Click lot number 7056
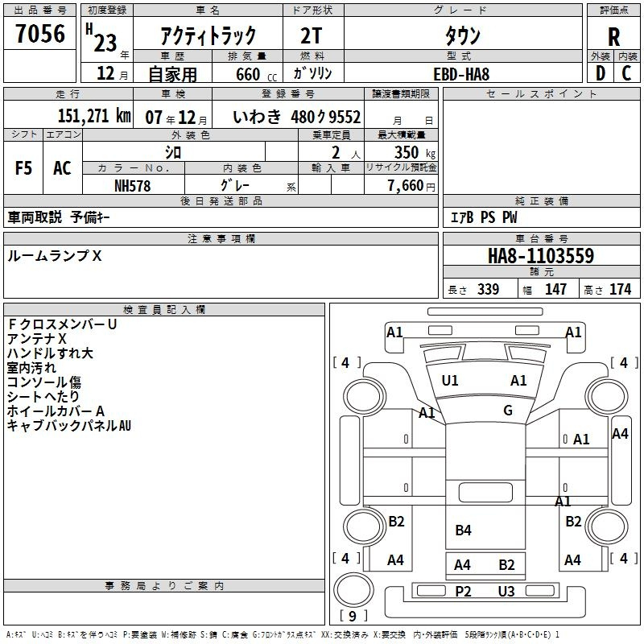The image size is (644, 644). pyautogui.click(x=40, y=35)
